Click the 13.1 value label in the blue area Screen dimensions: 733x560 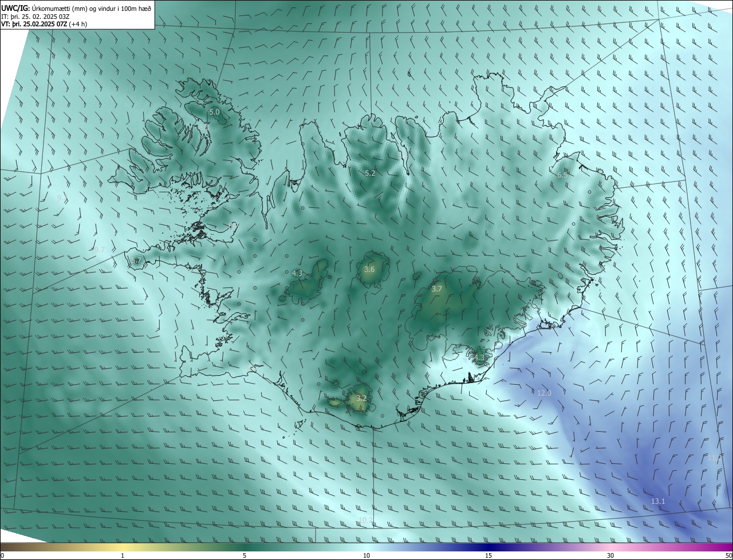pyautogui.click(x=658, y=502)
